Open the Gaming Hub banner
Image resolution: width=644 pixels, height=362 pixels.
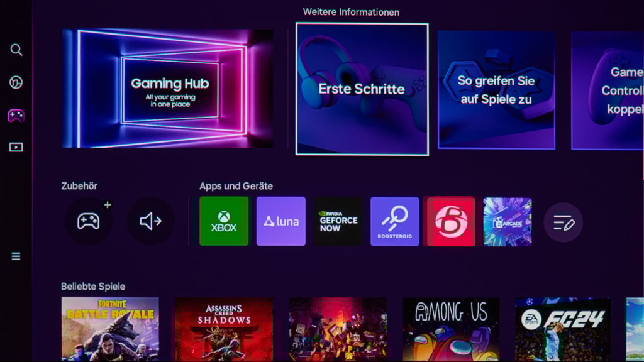click(168, 89)
